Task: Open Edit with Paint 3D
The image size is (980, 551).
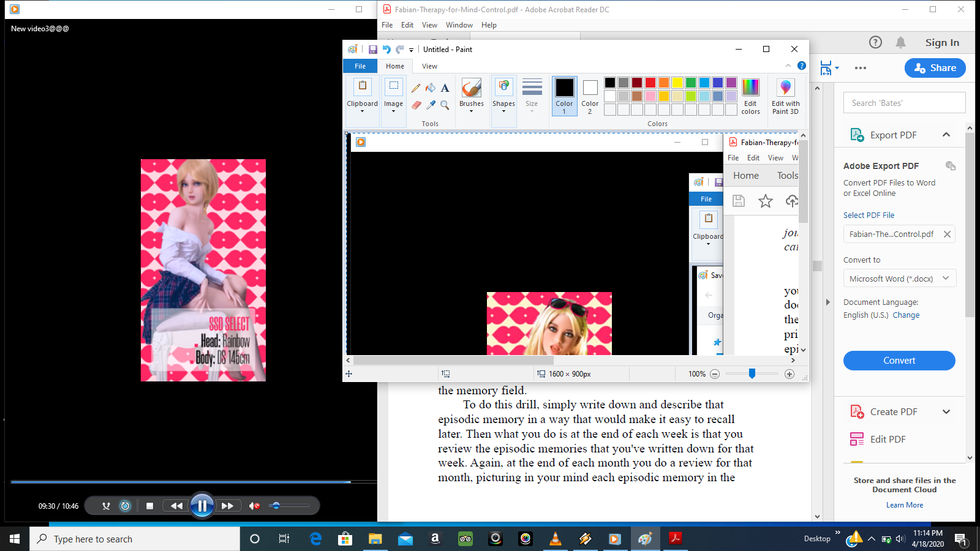Action: tap(785, 96)
